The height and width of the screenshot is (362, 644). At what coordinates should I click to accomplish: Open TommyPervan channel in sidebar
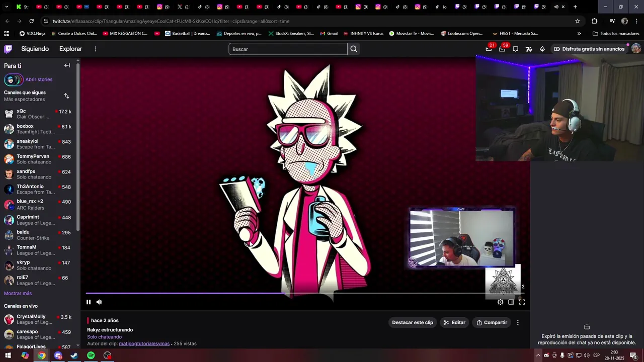point(39,159)
